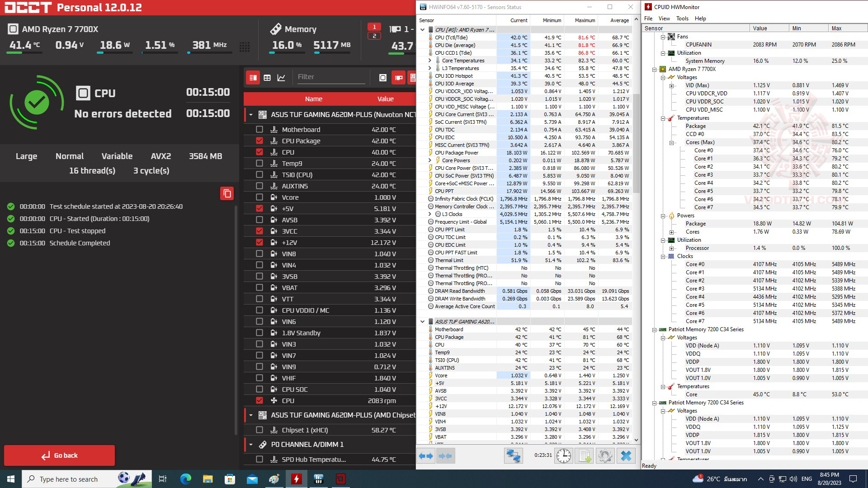Image resolution: width=868 pixels, height=488 pixels.
Task: Reset HWiNFO min/max clock button
Action: tap(563, 456)
